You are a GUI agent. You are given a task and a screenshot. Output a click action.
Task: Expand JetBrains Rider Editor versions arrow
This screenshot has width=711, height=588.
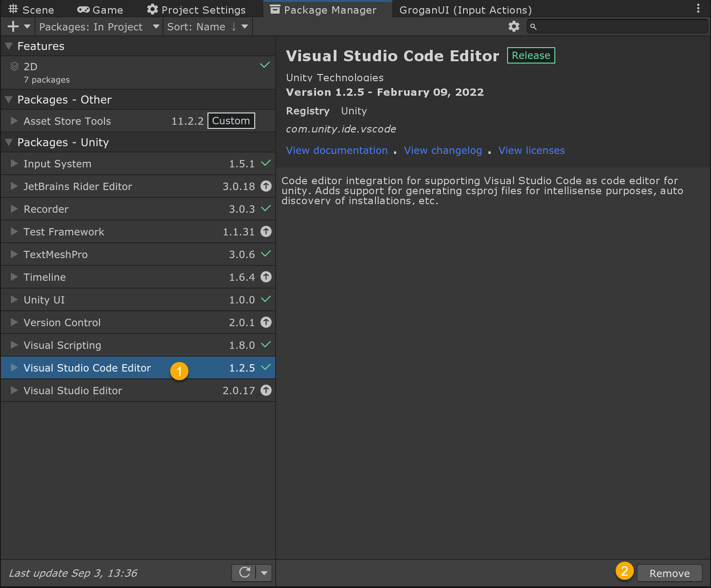(x=14, y=186)
